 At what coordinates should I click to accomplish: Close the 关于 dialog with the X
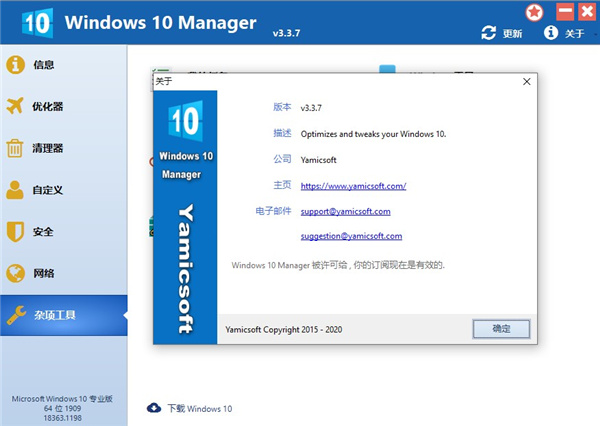click(527, 82)
